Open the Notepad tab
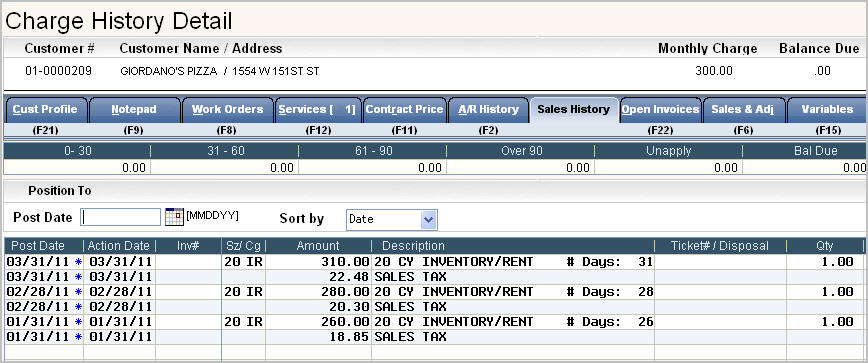This screenshot has width=868, height=363. [x=135, y=110]
